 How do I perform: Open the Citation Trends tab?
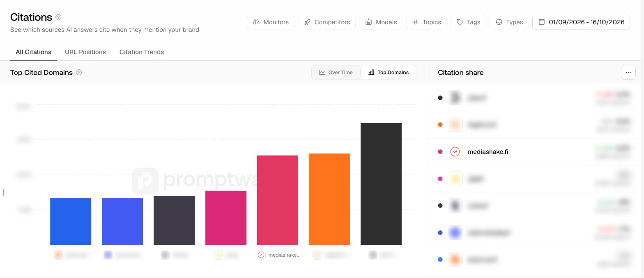142,52
